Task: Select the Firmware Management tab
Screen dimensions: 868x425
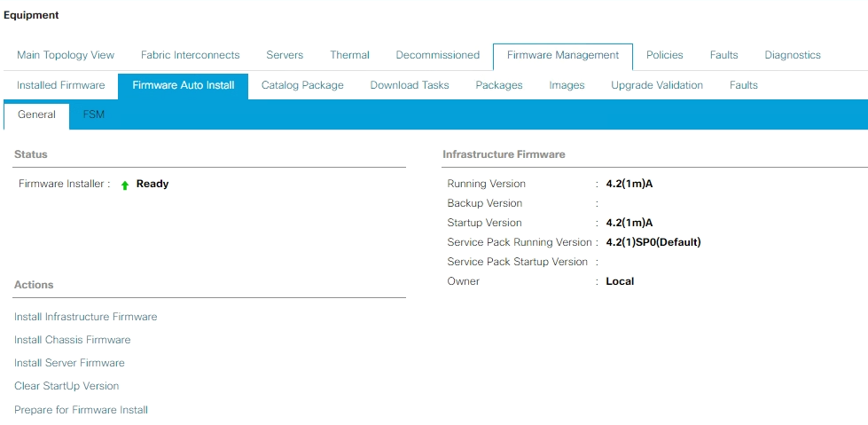Action: [563, 55]
